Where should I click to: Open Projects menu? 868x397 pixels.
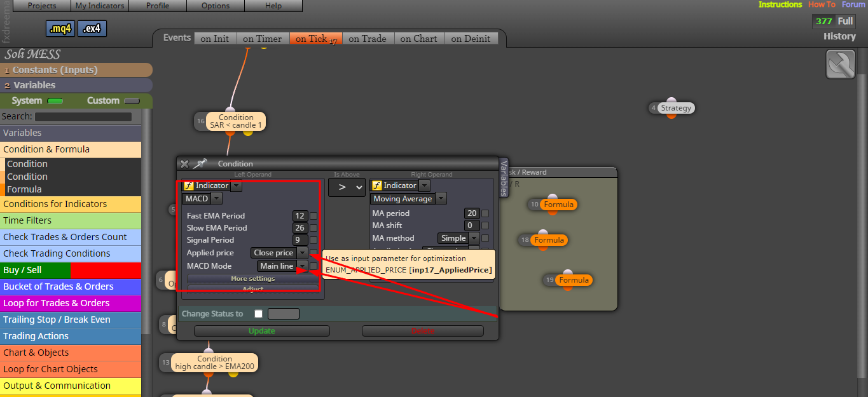tap(42, 6)
